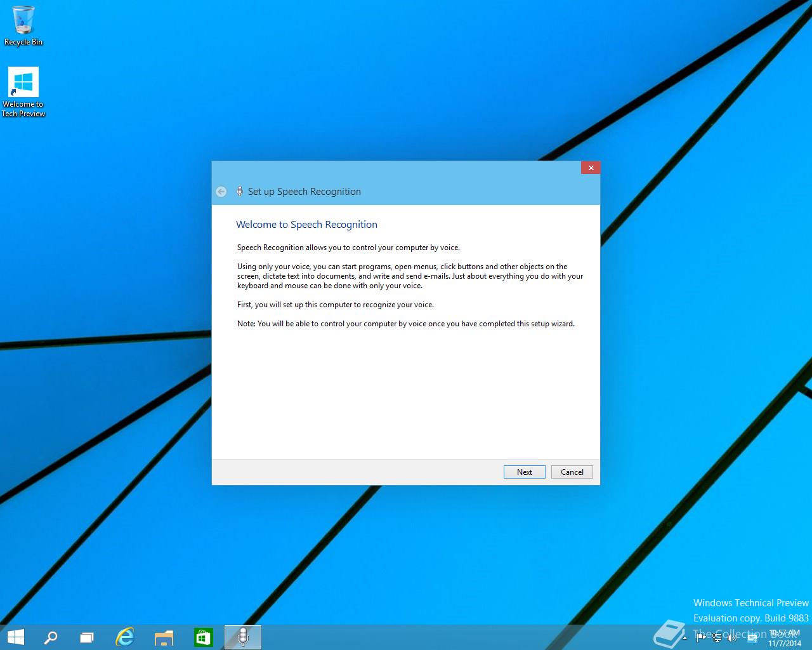Screen dimensions: 812x650
Task: Click the 'Set up Speech Recognition' title text
Action: 304,192
